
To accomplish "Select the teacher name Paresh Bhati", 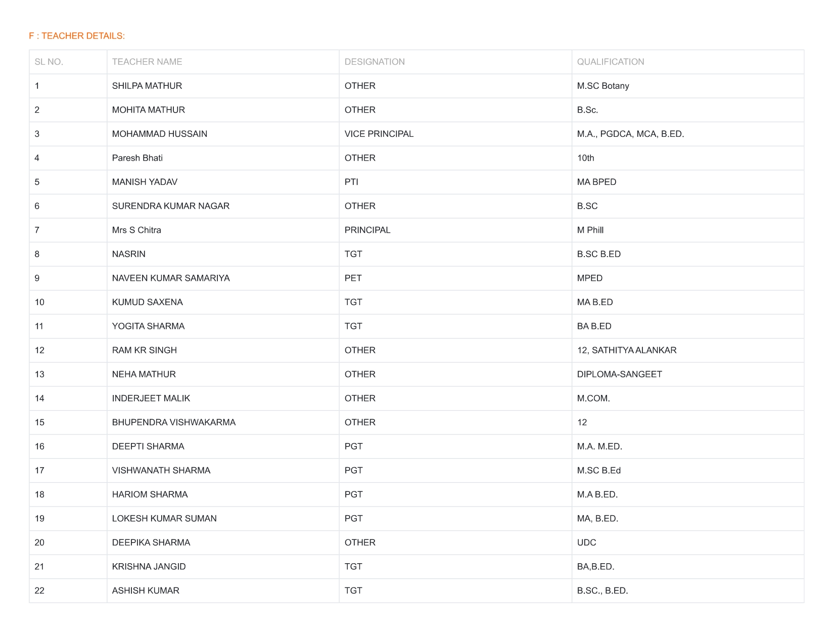I will pos(137,158).
